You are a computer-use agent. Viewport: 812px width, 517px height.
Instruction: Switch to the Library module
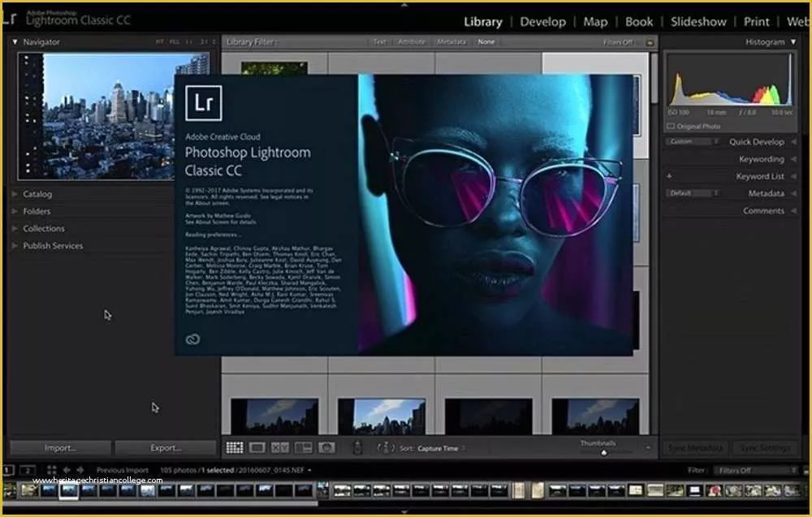[x=483, y=22]
